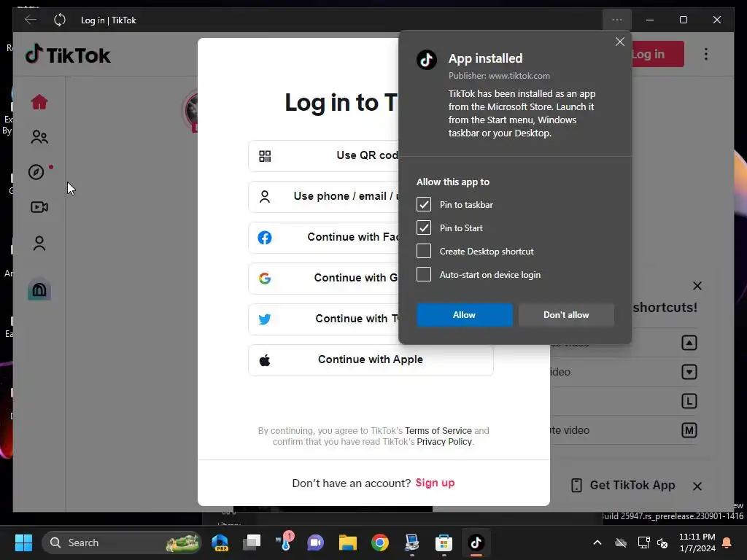Open Microsoft Edge Preview from taskbar
Viewport: 747px width, 560px height.
220,542
